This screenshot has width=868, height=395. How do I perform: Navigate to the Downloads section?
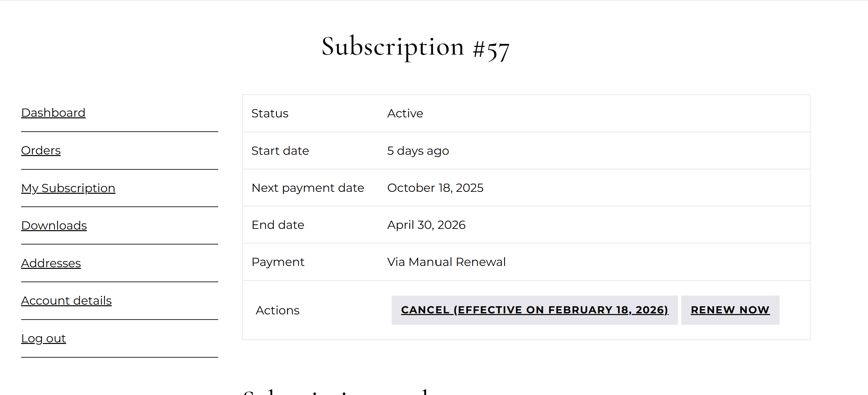tap(54, 225)
